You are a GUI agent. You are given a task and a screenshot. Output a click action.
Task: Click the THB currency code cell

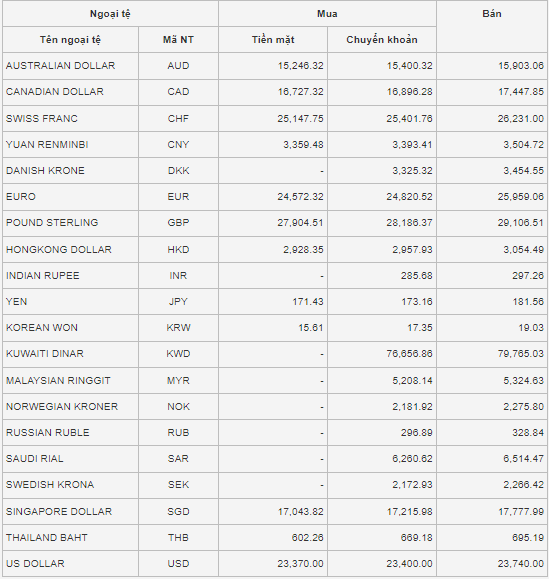click(178, 537)
